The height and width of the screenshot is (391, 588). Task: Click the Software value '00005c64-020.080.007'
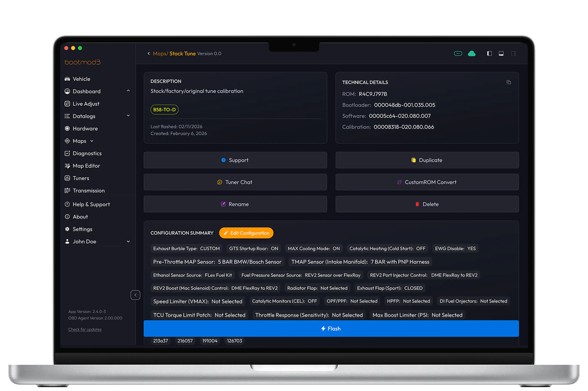pos(399,116)
